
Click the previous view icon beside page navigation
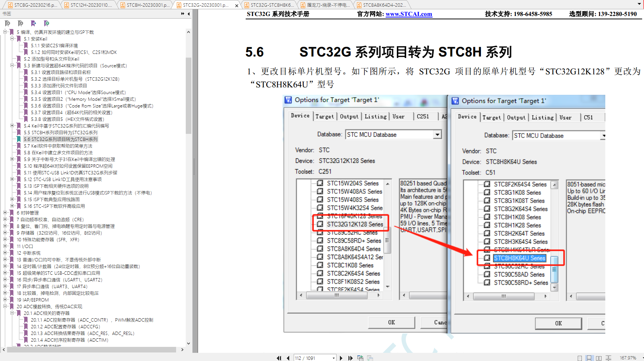pos(360,358)
